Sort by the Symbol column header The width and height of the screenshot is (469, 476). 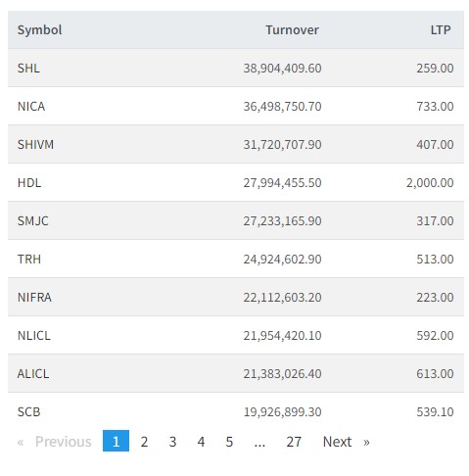39,30
